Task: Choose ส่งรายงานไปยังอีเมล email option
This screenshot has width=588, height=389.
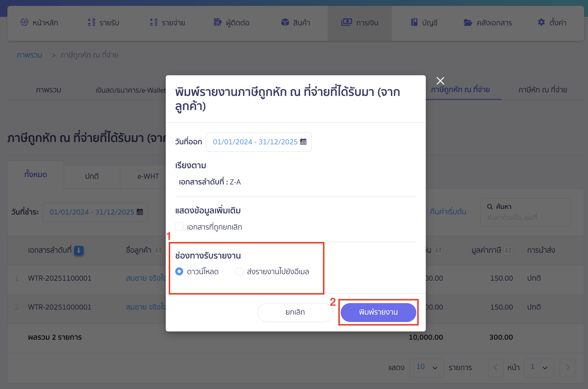Action: tap(239, 271)
